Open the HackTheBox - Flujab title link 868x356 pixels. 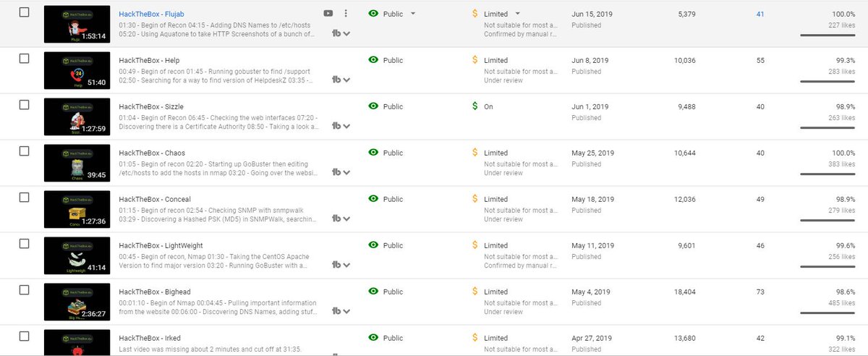152,14
